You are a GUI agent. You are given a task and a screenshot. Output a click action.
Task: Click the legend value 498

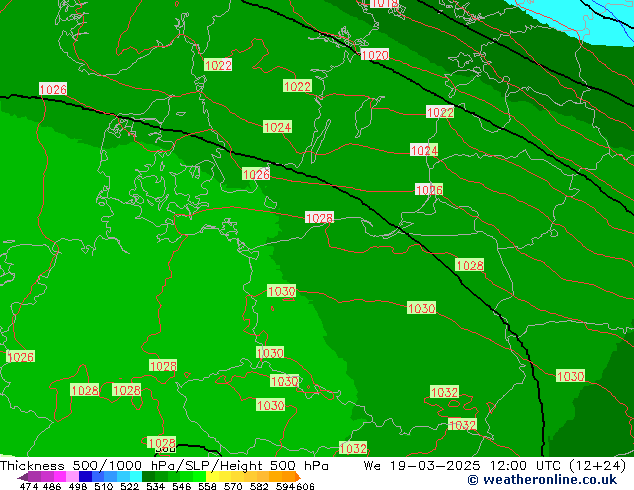tap(77, 486)
